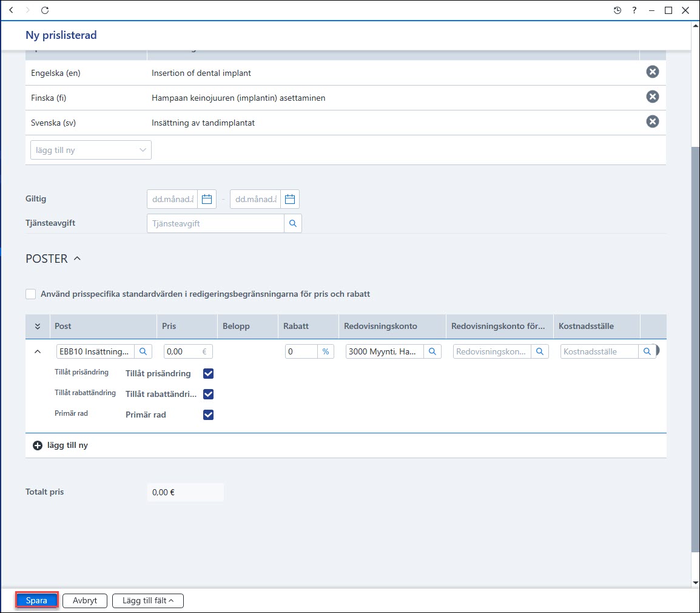
Task: Open the Giltig start date calendar
Action: pos(207,199)
